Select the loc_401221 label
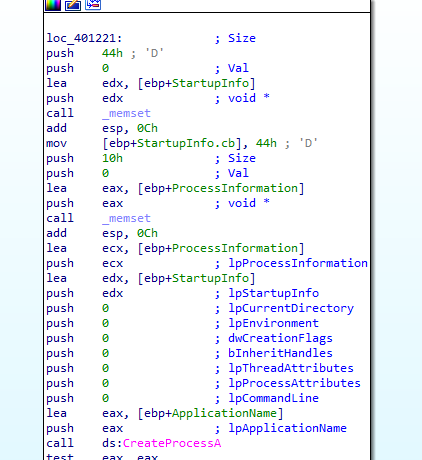This screenshot has width=422, height=460. pos(84,38)
